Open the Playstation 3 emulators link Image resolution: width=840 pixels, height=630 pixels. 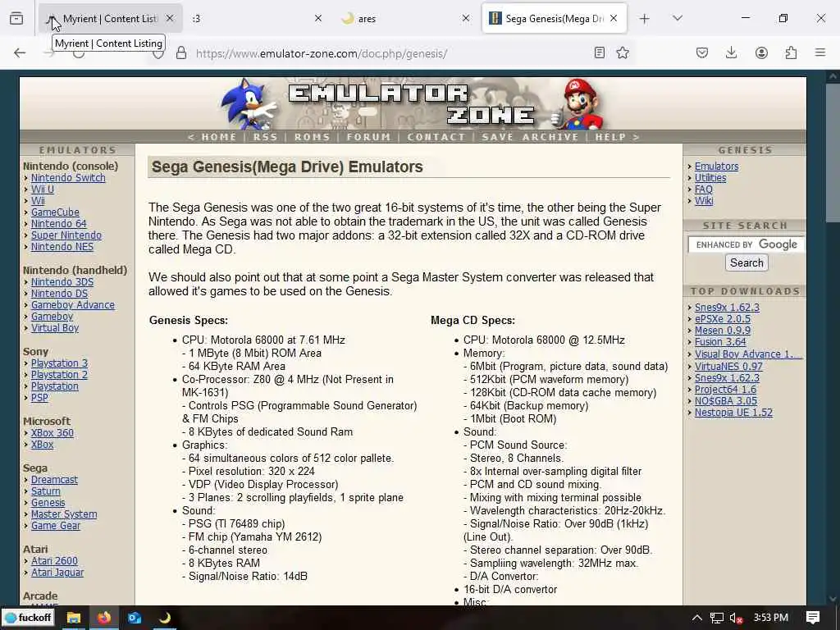pos(59,363)
